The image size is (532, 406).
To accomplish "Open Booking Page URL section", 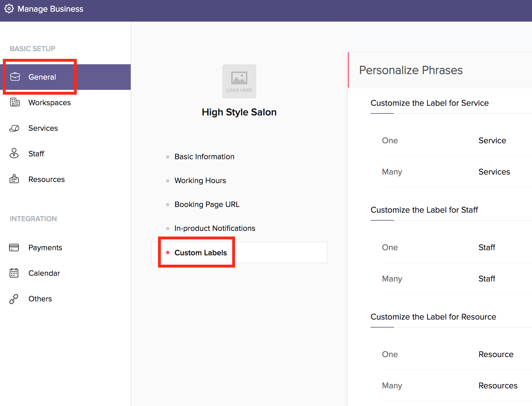I will pos(207,204).
